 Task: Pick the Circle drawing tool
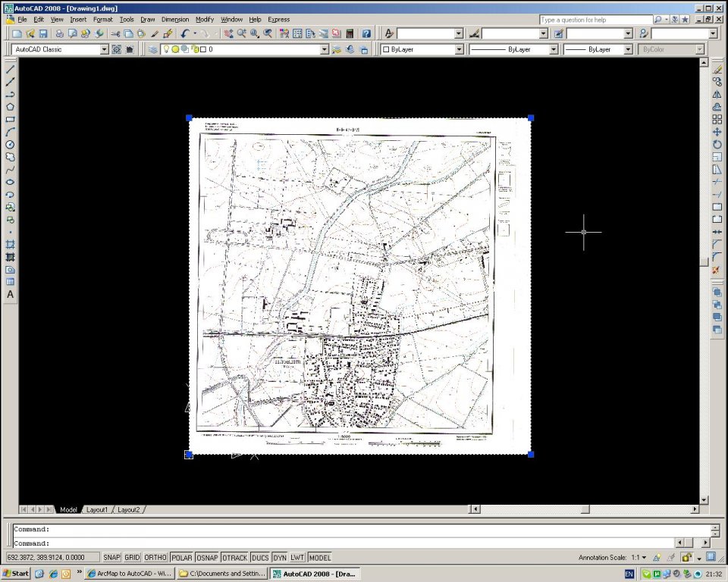click(11, 145)
